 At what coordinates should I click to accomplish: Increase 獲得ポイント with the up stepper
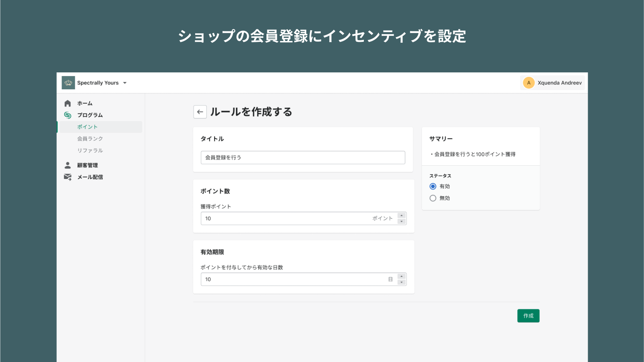401,216
